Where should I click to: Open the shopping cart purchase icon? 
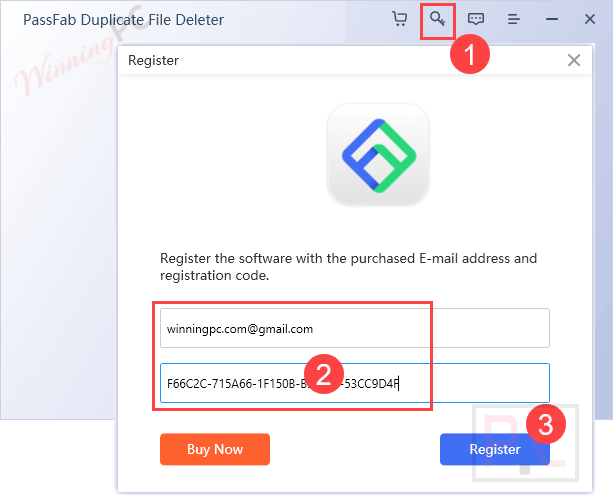tap(400, 19)
